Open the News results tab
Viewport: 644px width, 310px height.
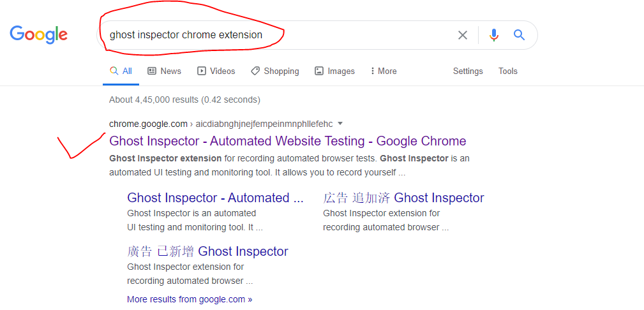(x=164, y=71)
